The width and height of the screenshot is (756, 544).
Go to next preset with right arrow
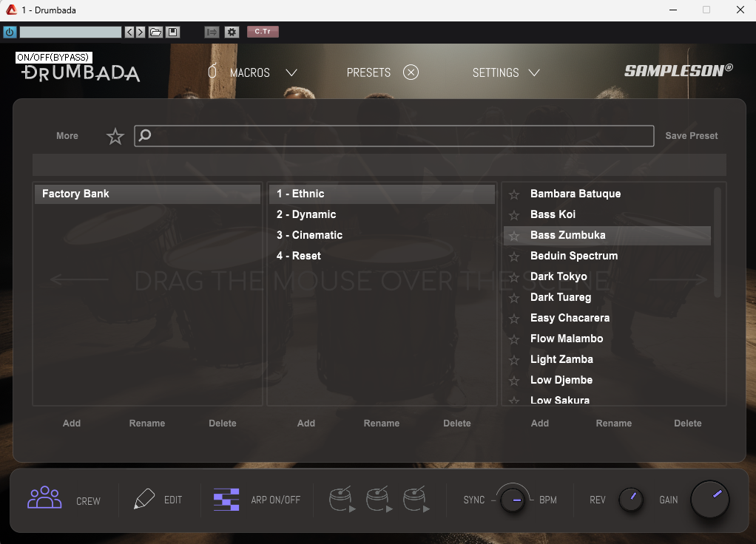(x=141, y=32)
